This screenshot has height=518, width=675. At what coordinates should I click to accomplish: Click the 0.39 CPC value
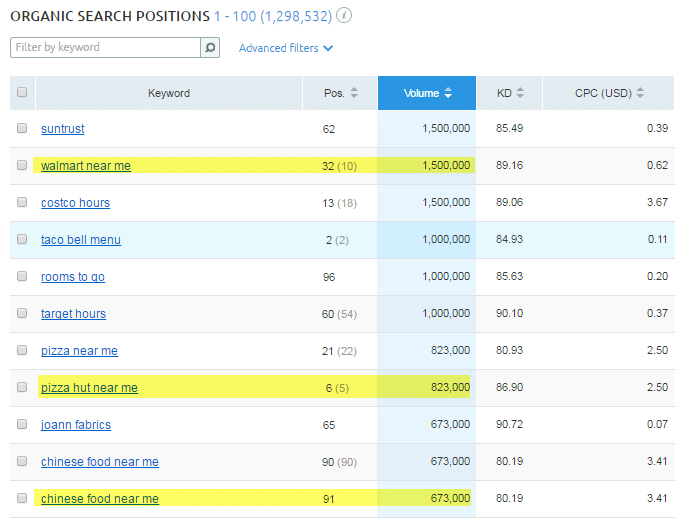(x=657, y=128)
